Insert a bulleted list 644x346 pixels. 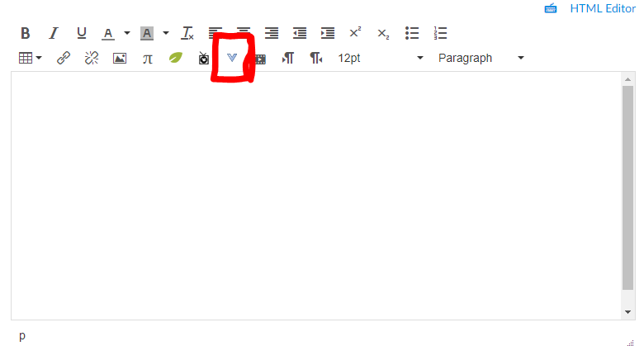point(411,33)
